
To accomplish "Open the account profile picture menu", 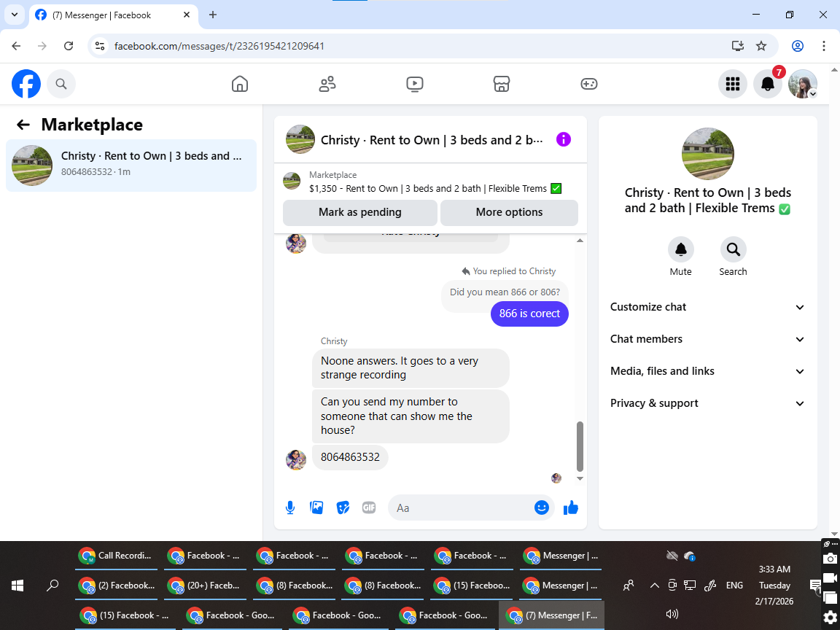I will coord(803,84).
